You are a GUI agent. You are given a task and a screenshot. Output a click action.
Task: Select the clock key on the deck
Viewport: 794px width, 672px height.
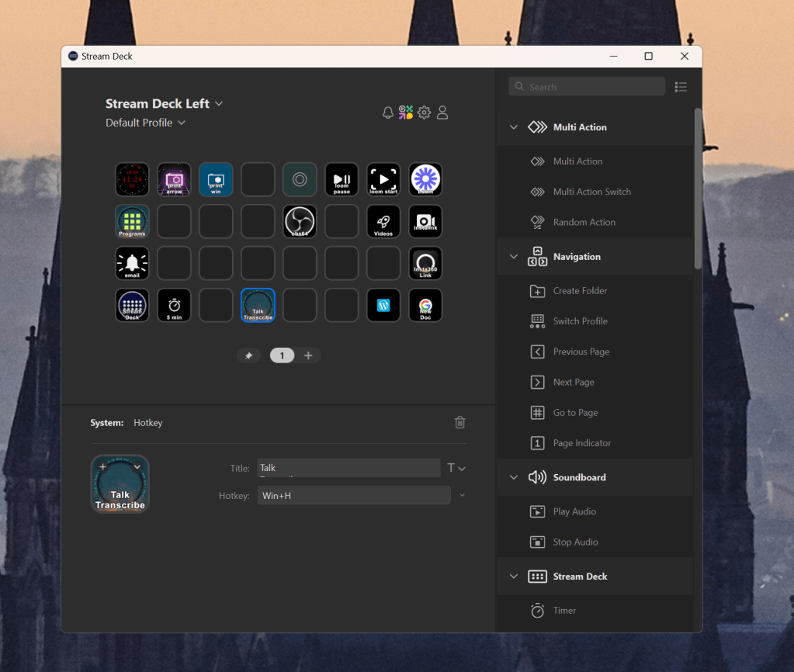132,179
